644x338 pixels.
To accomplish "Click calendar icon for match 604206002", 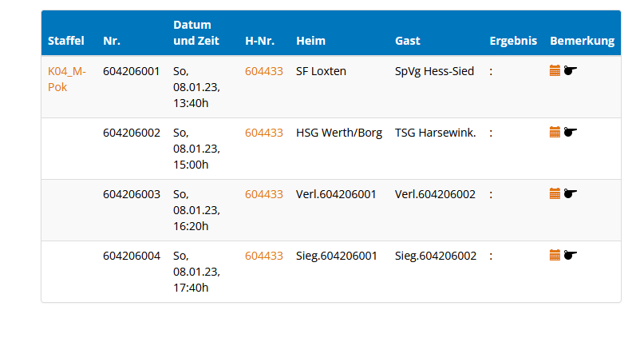I will coord(555,132).
